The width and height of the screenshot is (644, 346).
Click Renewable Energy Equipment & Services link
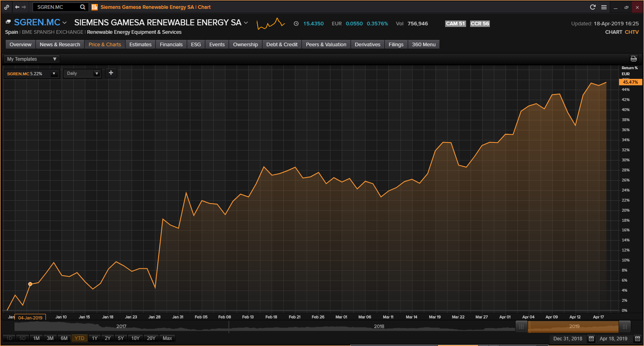tap(134, 32)
